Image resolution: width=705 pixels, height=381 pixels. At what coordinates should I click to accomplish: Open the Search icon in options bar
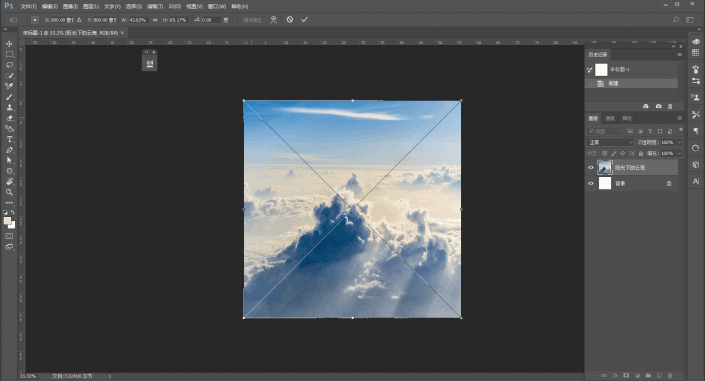click(675, 19)
